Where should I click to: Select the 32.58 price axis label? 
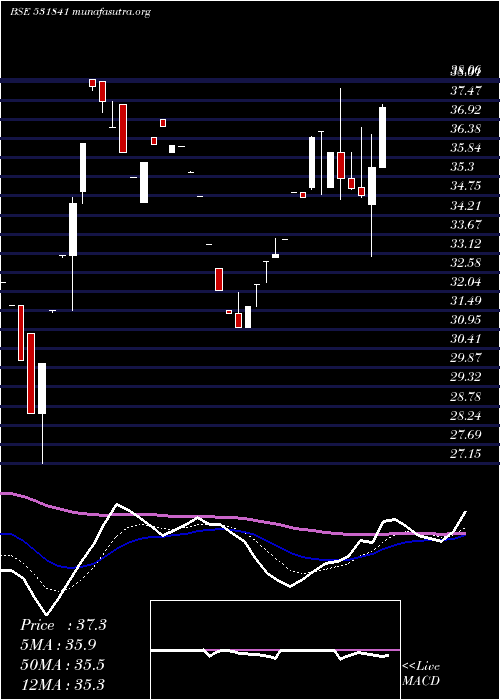click(466, 262)
